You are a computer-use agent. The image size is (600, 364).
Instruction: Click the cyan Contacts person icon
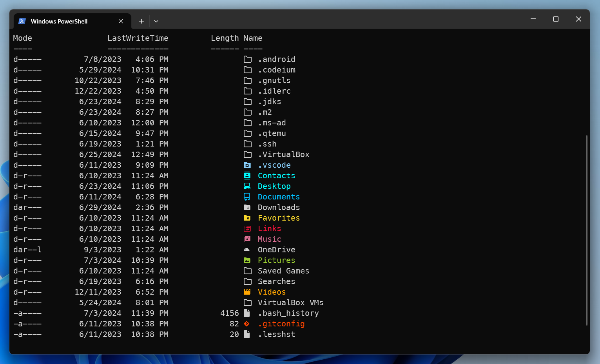247,176
